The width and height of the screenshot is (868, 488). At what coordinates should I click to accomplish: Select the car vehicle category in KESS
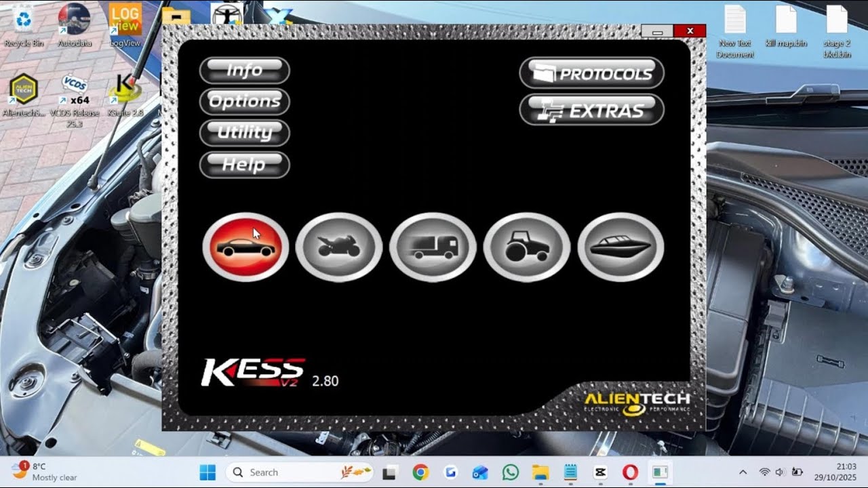tap(245, 247)
